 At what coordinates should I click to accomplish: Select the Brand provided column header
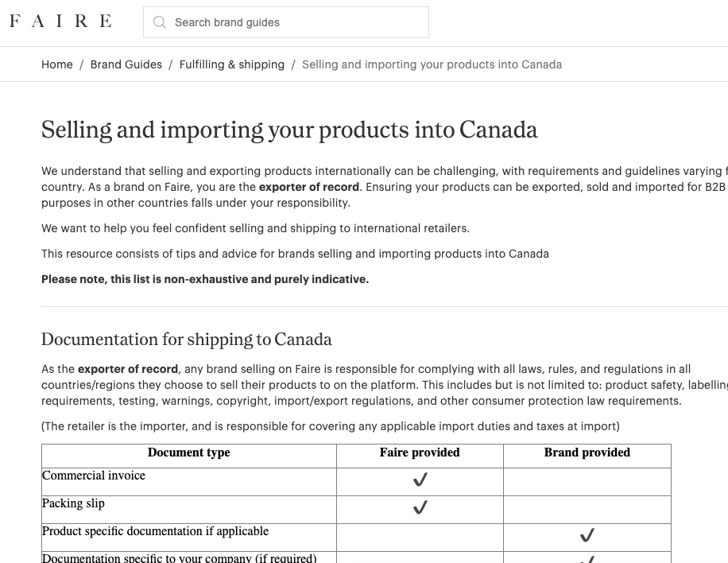[x=587, y=453]
